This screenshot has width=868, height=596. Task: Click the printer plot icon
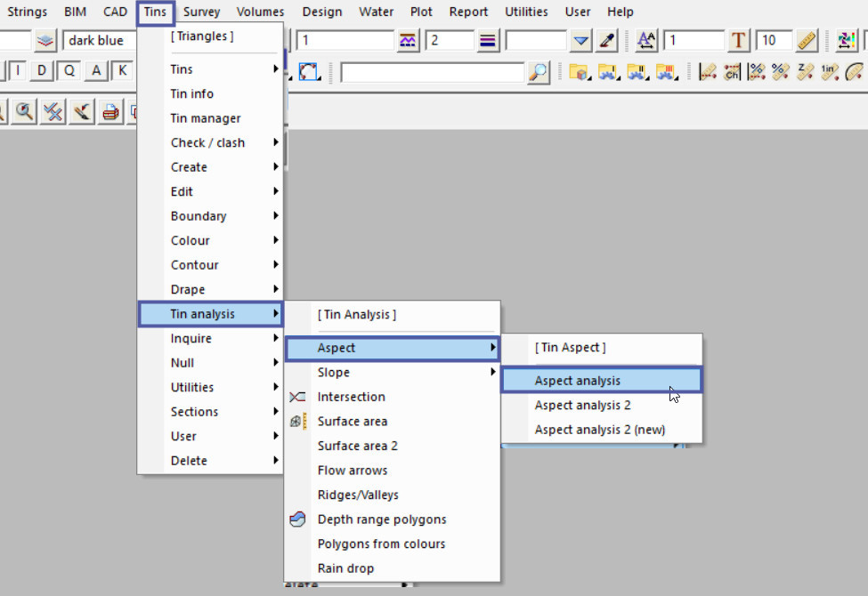[x=110, y=112]
